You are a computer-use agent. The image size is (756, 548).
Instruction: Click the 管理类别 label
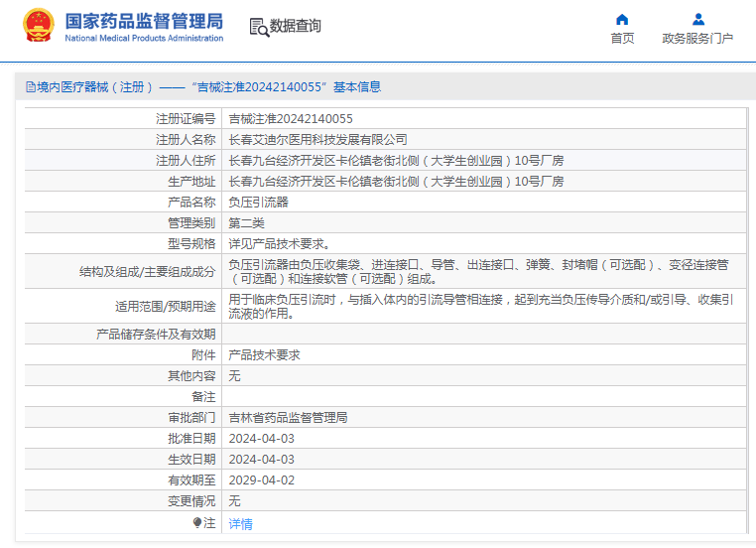click(191, 222)
